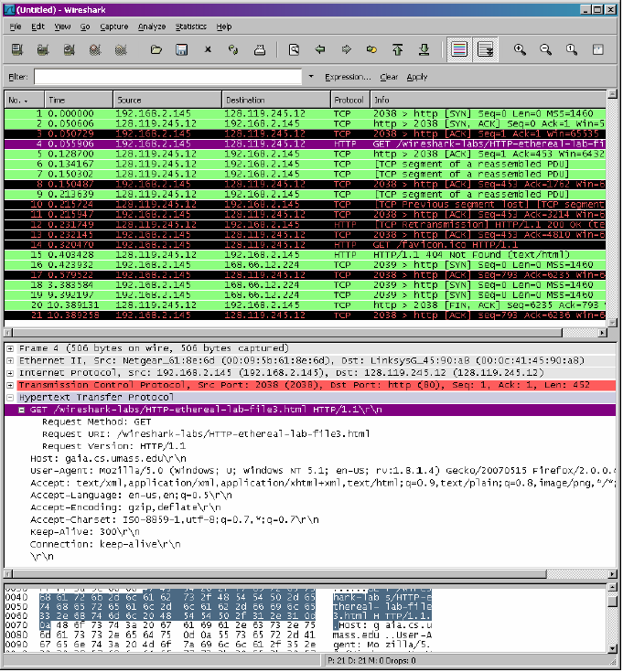Select the Connection: keep-alive line
The width and height of the screenshot is (623, 672).
click(x=105, y=544)
